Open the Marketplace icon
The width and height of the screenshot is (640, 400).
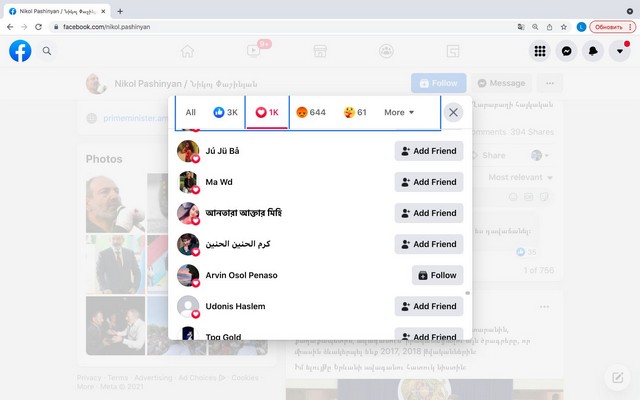[x=320, y=51]
